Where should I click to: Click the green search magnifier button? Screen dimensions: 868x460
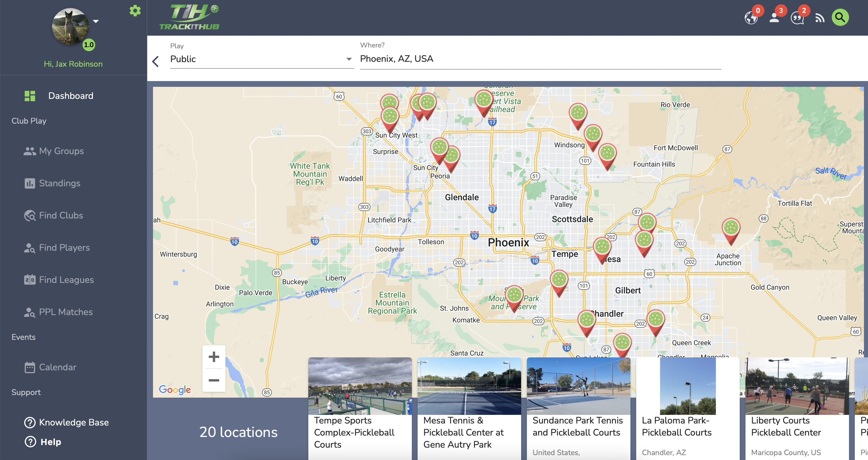point(840,18)
